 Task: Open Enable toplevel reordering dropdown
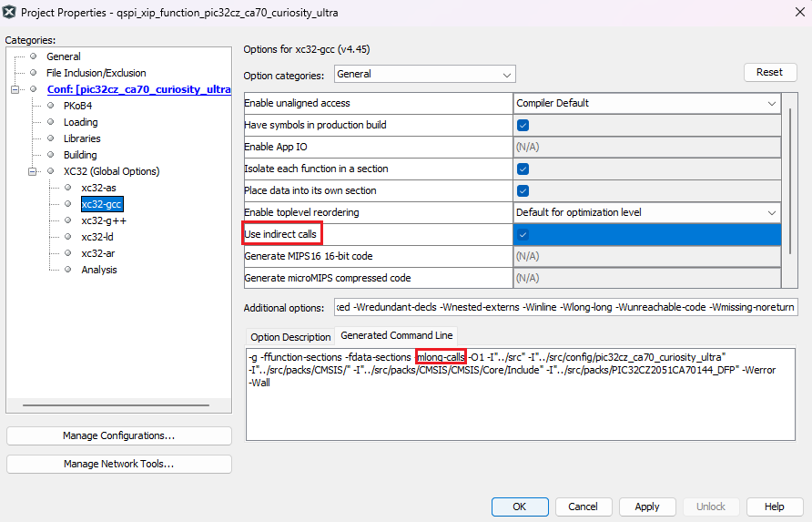click(x=647, y=212)
